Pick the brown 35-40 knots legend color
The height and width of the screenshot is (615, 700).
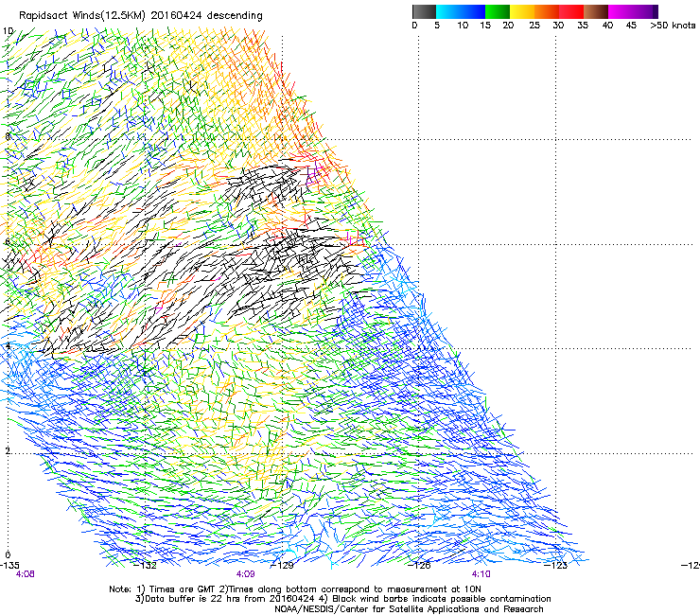point(596,11)
